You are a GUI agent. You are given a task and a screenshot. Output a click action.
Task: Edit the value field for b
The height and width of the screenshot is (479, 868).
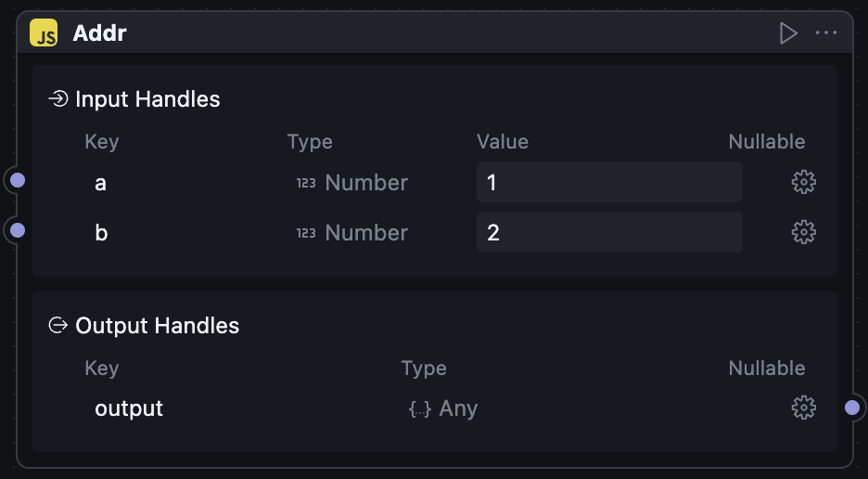click(x=608, y=232)
